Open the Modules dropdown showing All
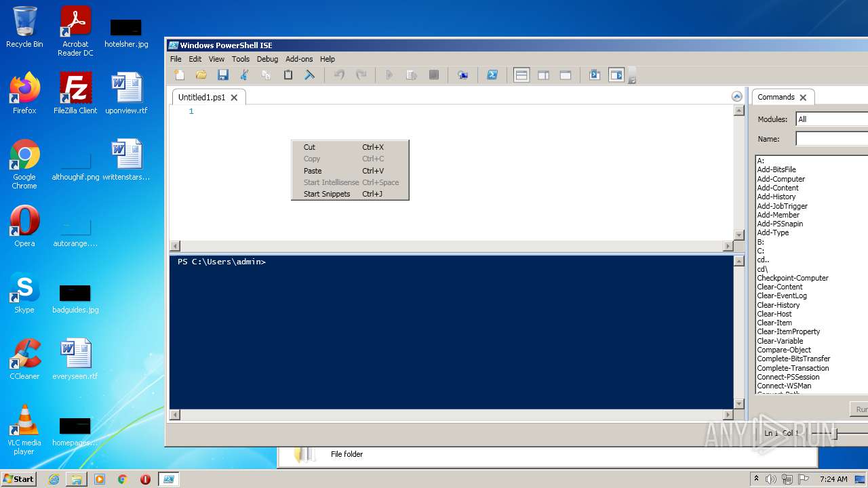This screenshot has height=488, width=868. 832,119
